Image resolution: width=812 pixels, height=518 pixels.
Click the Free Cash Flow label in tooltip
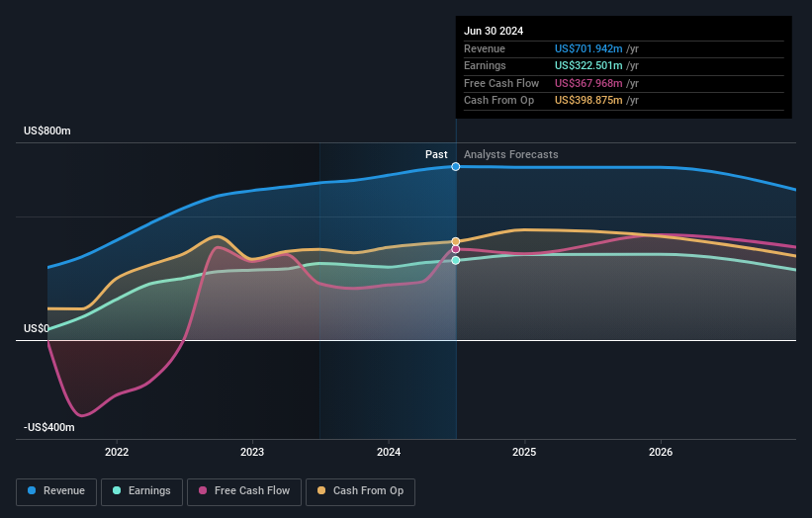pos(501,83)
